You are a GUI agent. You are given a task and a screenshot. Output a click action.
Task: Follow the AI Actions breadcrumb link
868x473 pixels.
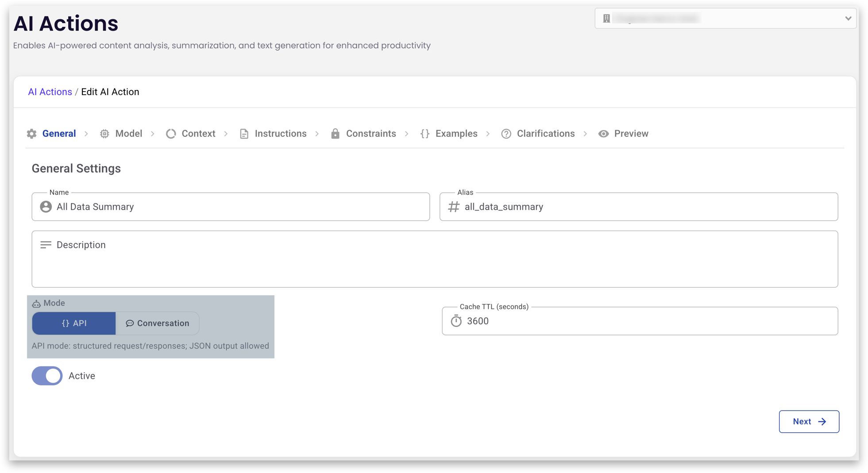50,92
